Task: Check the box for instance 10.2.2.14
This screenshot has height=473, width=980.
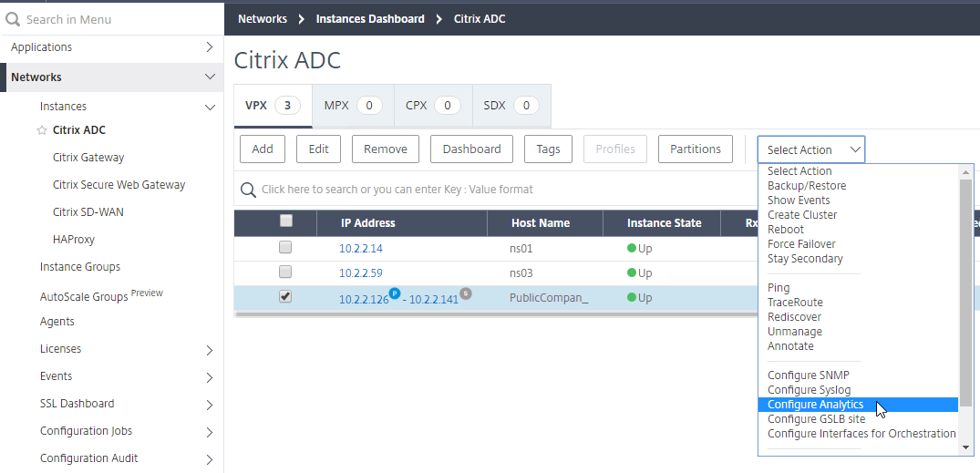Action: coord(285,247)
